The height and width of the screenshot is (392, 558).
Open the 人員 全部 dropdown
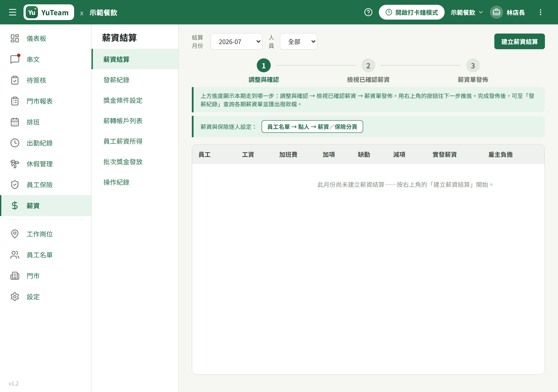pos(298,42)
